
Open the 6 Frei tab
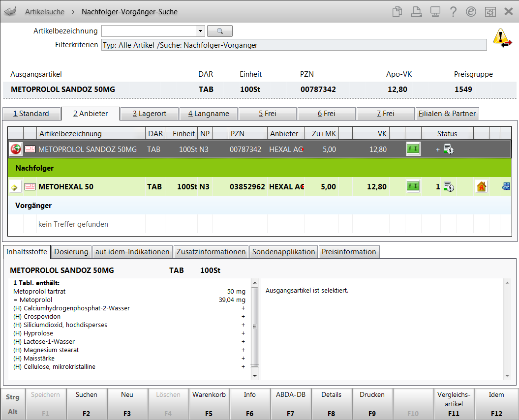point(327,114)
